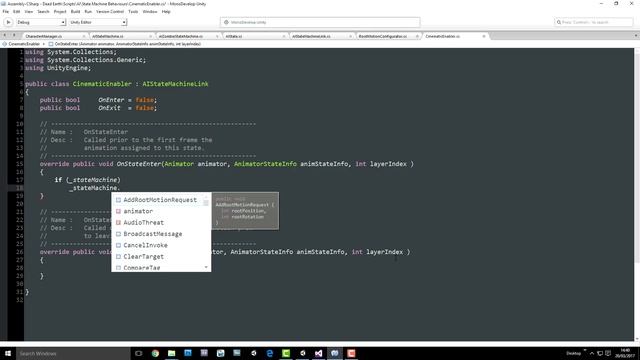640x360 pixels.
Task: Open the Window menu
Action: pos(150,11)
